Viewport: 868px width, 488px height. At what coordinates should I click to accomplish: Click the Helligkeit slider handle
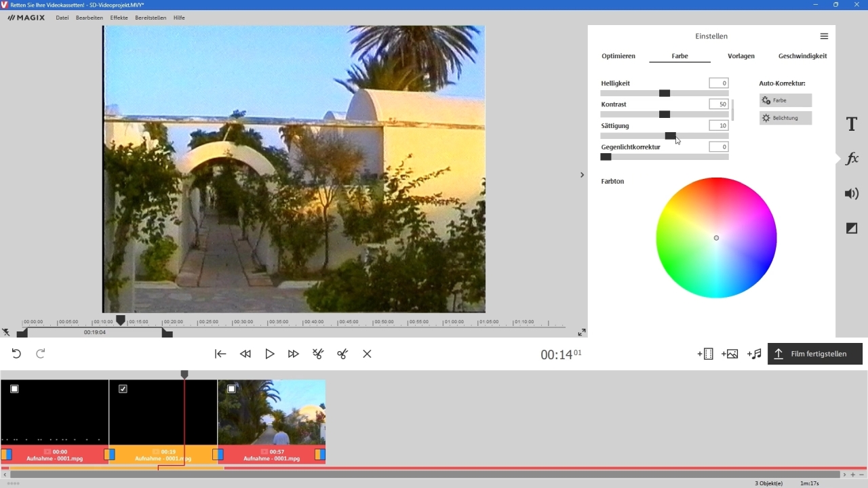665,94
